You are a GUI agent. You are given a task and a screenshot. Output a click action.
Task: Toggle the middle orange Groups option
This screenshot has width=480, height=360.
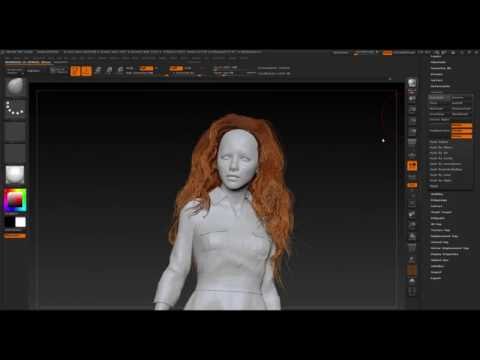pyautogui.click(x=461, y=131)
